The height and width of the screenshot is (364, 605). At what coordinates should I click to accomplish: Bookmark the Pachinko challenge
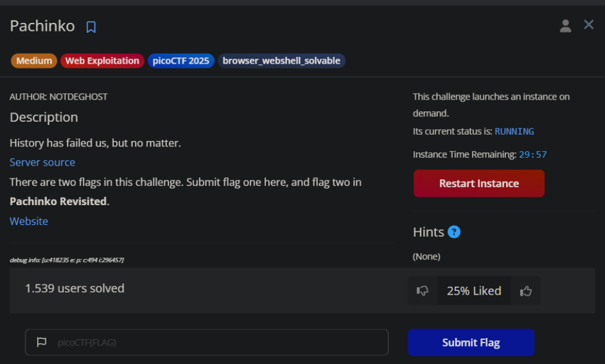(91, 27)
